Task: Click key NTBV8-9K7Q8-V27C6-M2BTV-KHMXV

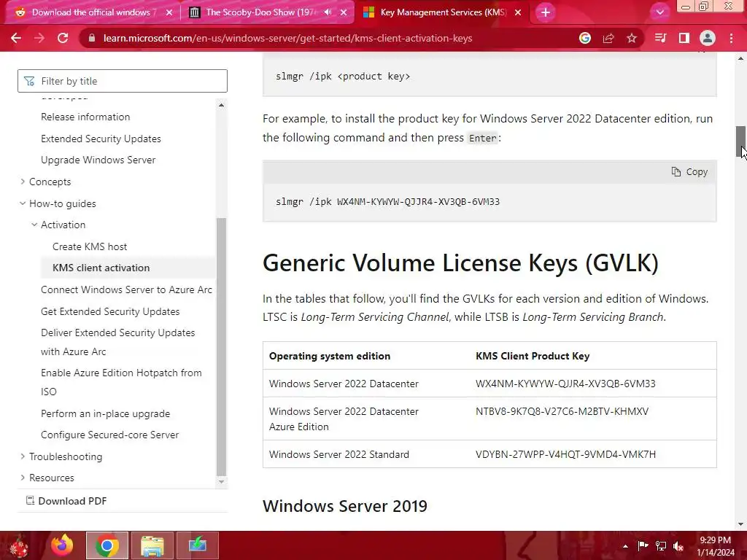Action: tap(562, 411)
